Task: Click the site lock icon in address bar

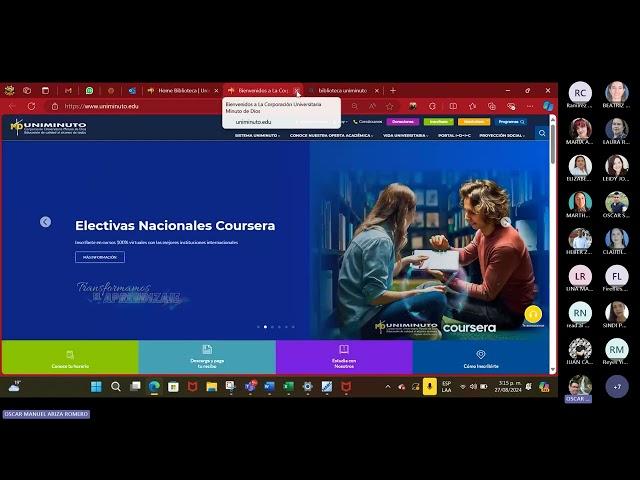Action: coord(55,107)
